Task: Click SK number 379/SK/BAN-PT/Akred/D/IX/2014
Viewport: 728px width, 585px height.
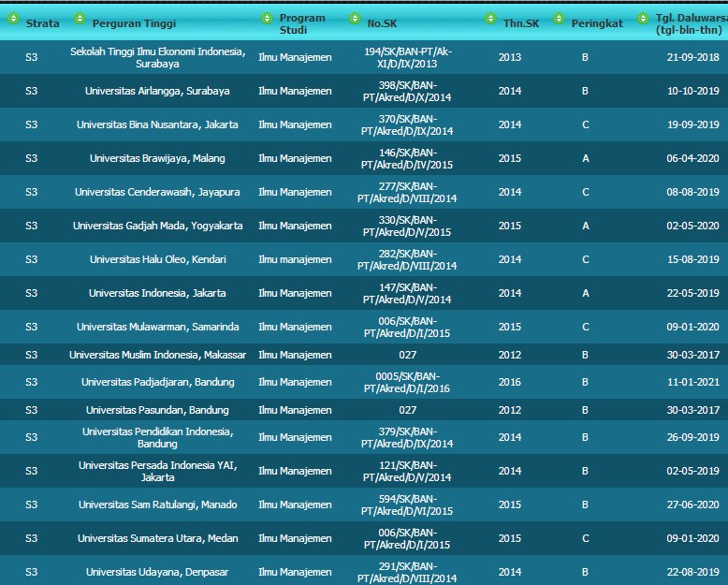Action: (407, 437)
